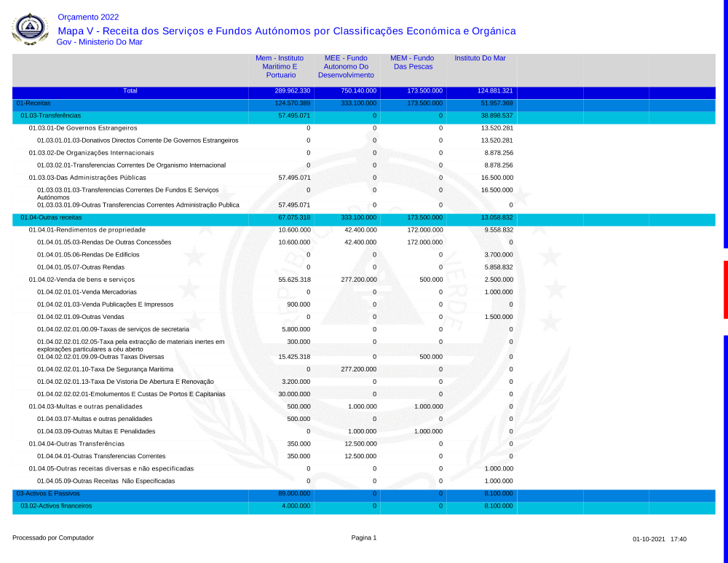
Task: Click the red marker on the right edge
Action: tap(725, 289)
